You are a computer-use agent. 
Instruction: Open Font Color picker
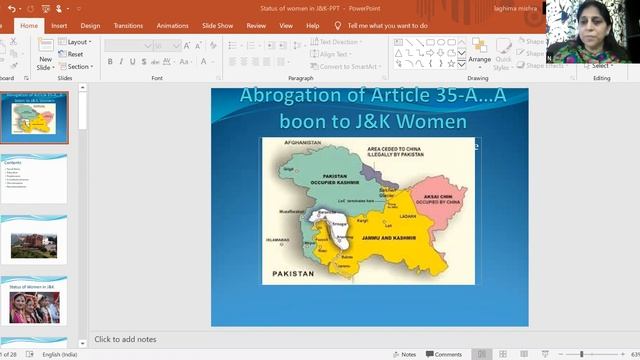click(x=206, y=62)
